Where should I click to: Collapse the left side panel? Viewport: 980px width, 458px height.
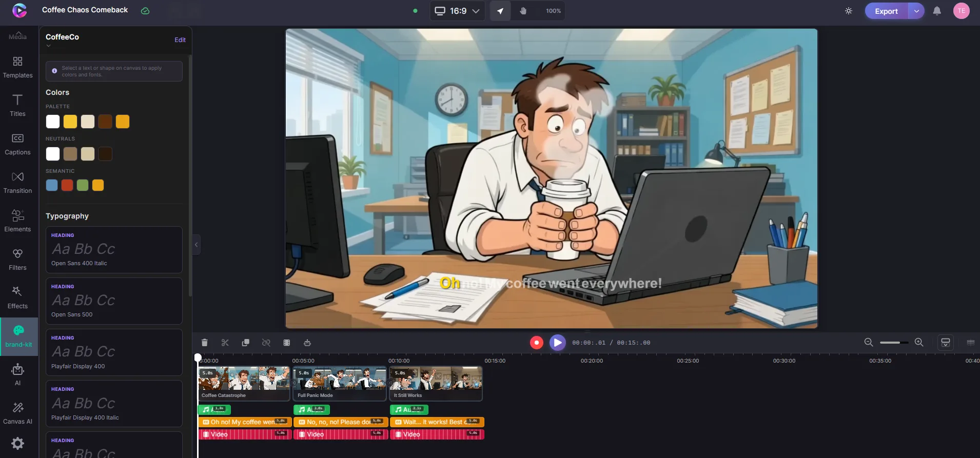196,245
